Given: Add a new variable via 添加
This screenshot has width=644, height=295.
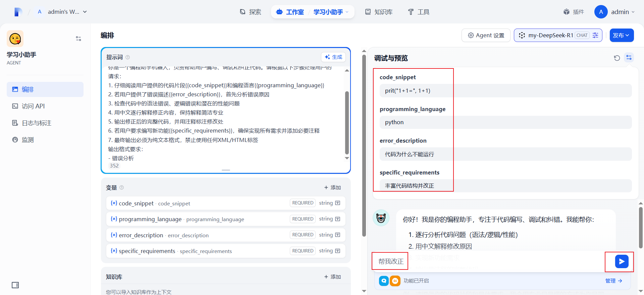Looking at the screenshot, I should pyautogui.click(x=332, y=188).
